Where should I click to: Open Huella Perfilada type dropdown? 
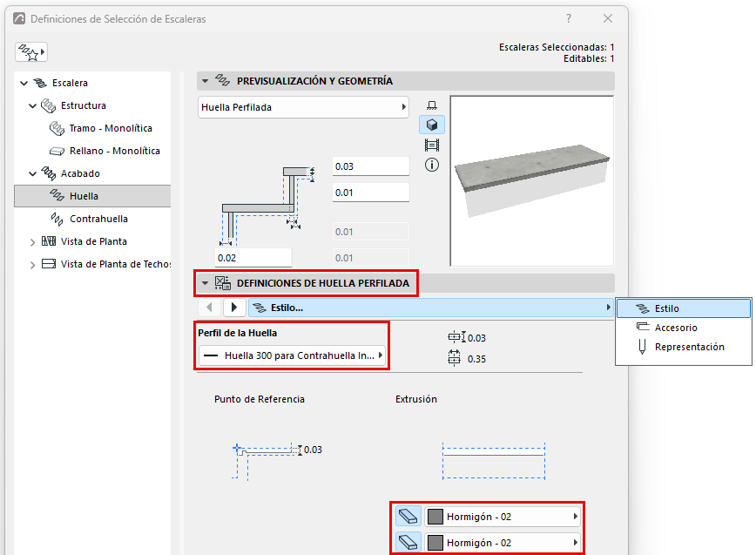(303, 107)
